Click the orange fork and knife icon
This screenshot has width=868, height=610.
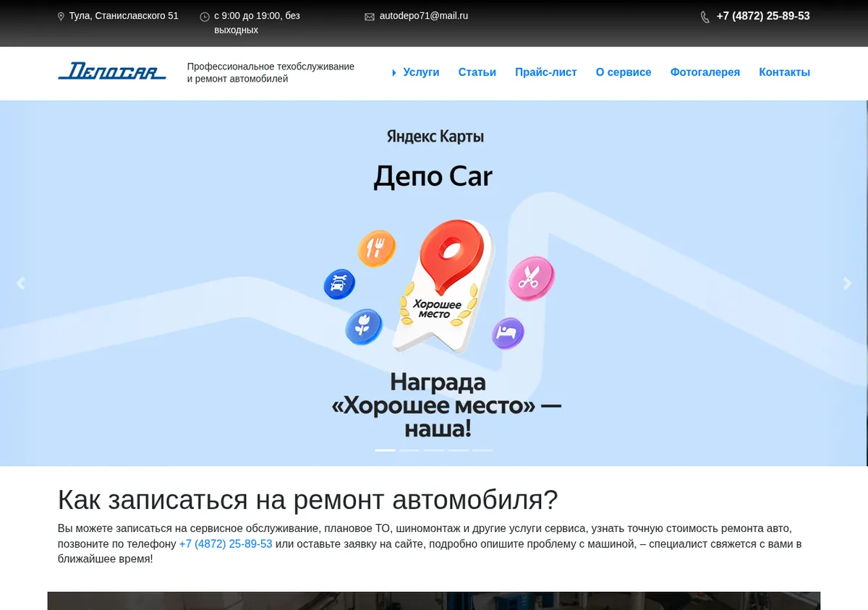coord(376,249)
